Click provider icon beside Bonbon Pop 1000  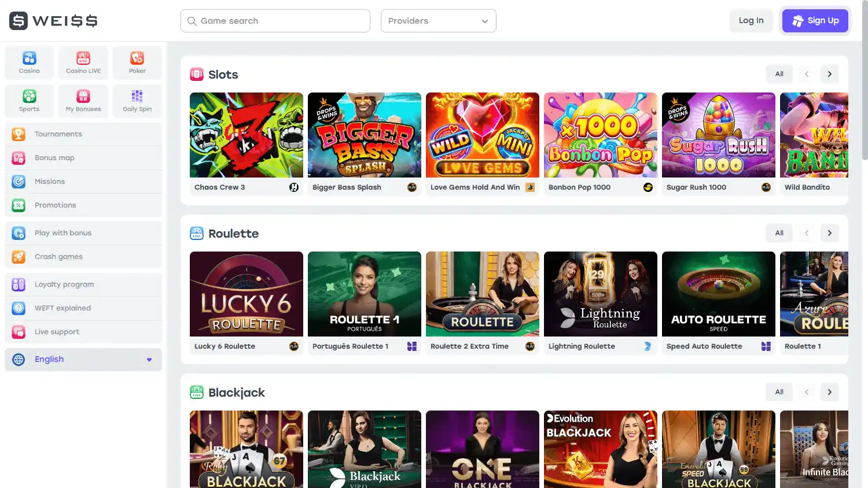point(648,187)
